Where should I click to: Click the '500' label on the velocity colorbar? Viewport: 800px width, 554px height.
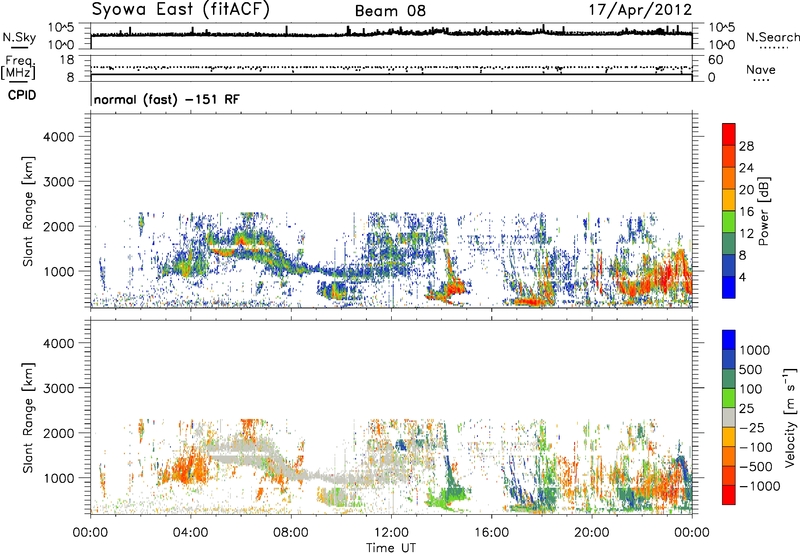[x=750, y=370]
